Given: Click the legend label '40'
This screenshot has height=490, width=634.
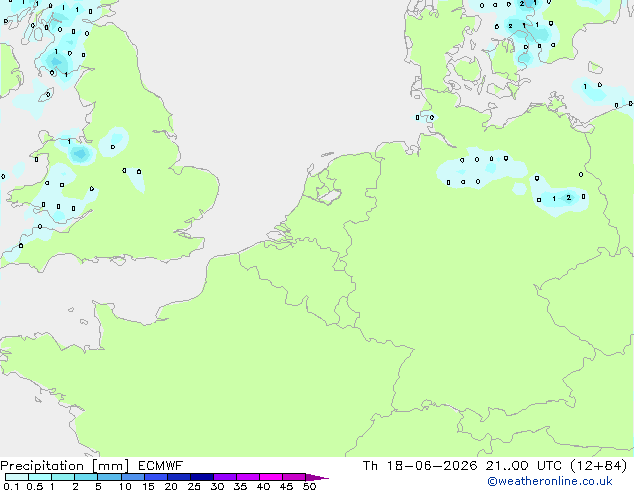Looking at the screenshot, I should coord(263,486).
